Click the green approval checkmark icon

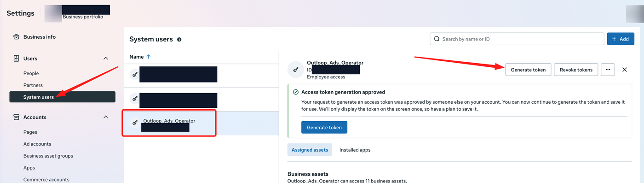click(296, 92)
